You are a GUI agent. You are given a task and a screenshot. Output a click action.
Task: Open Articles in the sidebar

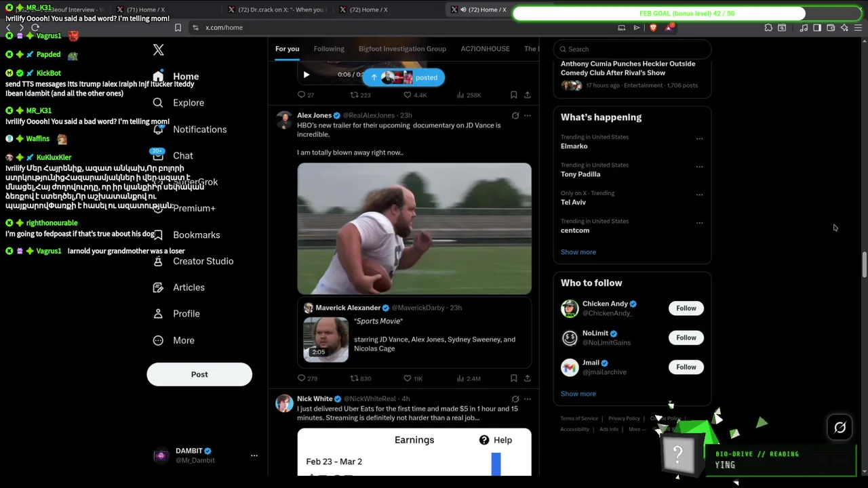click(x=189, y=287)
